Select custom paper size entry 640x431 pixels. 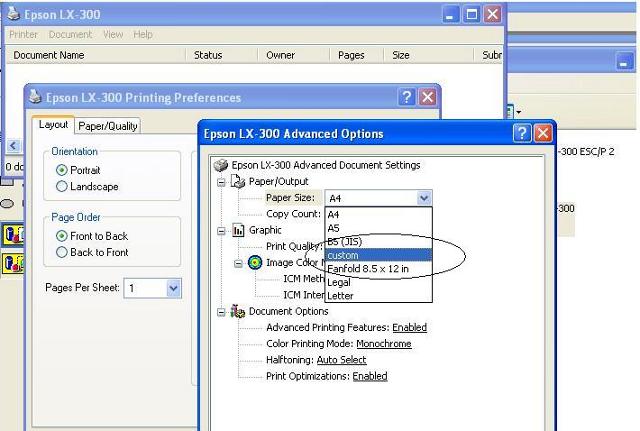[x=378, y=255]
